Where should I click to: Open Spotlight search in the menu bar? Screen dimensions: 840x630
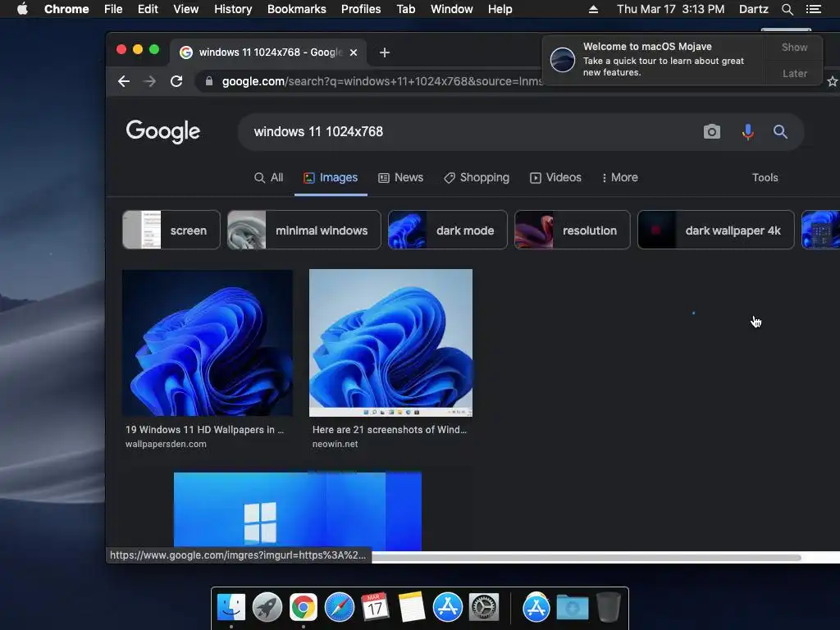tap(787, 9)
